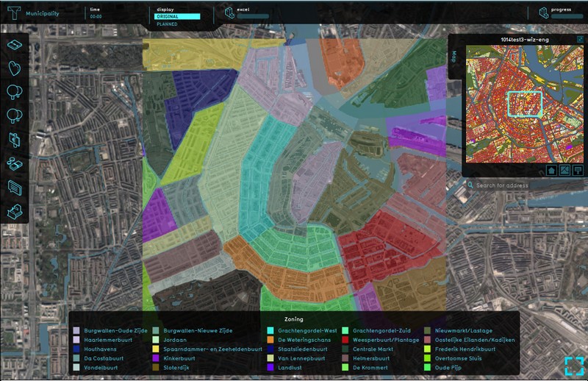
Task: Click the Jordaan legend entry
Action: coord(173,340)
